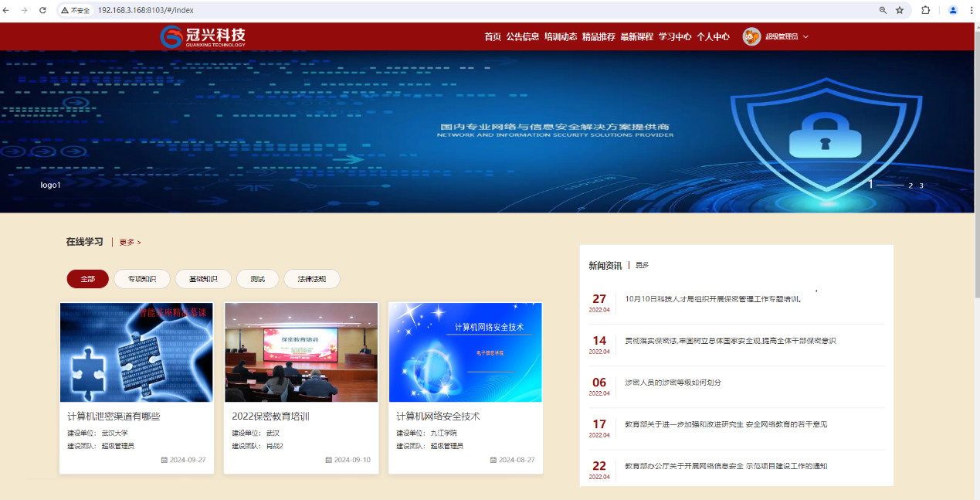The image size is (980, 500).
Task: Expand the 超级管理员 dropdown arrow
Action: pyautogui.click(x=805, y=37)
